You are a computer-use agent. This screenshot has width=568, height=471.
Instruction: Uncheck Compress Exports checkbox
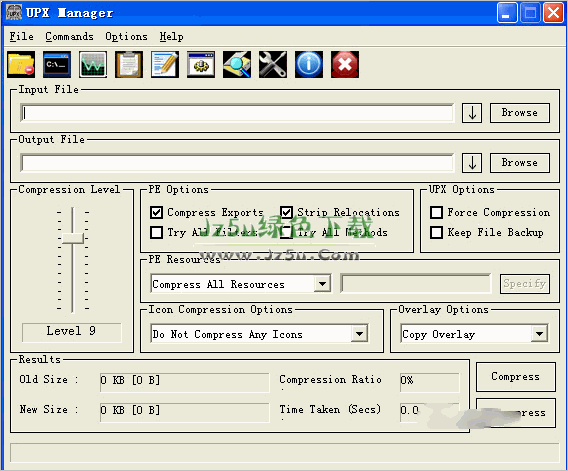pyautogui.click(x=156, y=212)
